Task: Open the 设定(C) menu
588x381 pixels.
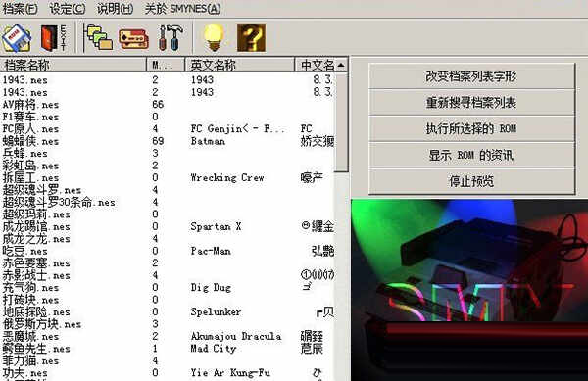Action: coord(68,8)
